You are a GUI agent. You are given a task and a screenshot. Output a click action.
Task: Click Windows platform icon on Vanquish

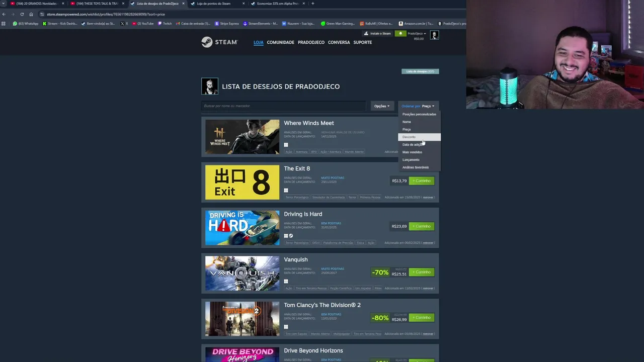(x=286, y=281)
